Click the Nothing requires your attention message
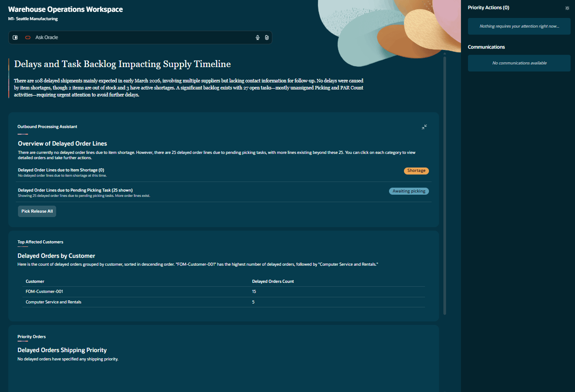This screenshot has height=392, width=575. tap(519, 26)
